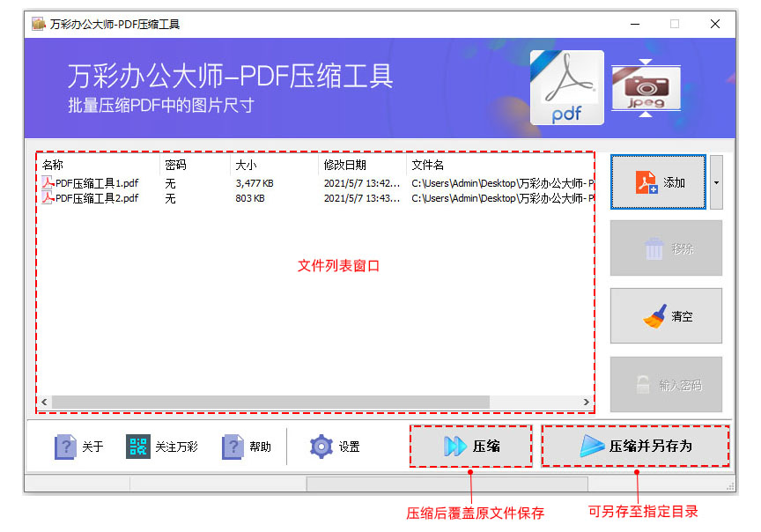The height and width of the screenshot is (532, 761).
Task: Click the file path cell of PDF压缩工具1.pdf
Action: 502,183
